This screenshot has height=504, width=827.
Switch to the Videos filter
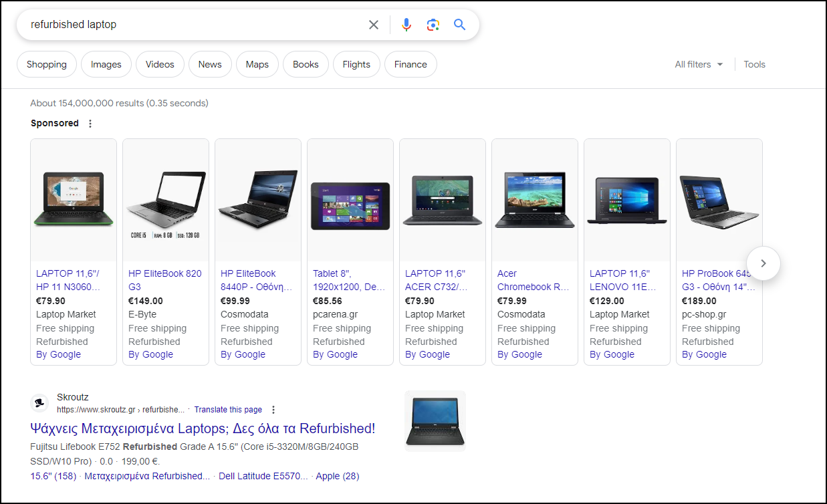pyautogui.click(x=160, y=65)
